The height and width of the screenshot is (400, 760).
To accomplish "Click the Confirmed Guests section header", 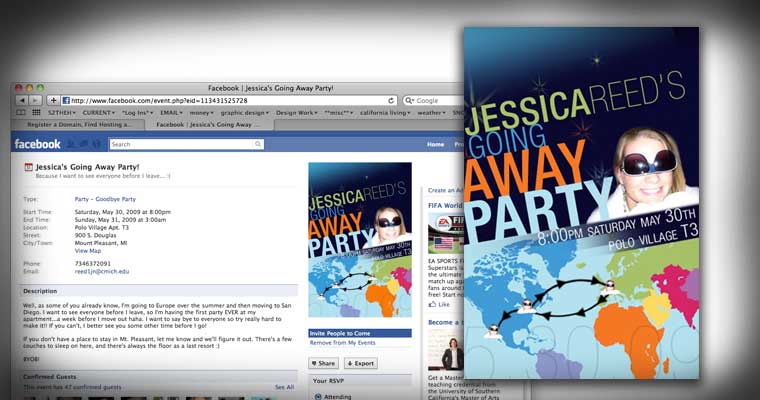I will 159,377.
